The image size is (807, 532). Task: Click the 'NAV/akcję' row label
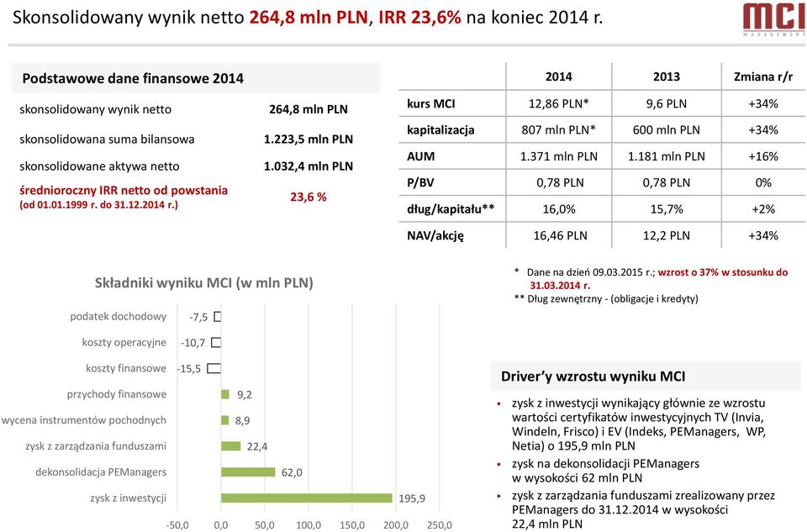435,235
